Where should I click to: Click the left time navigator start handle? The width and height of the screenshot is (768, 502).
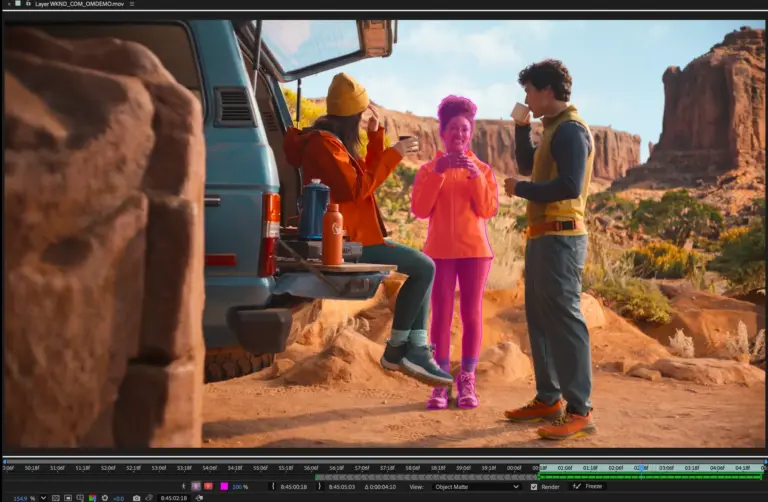(4, 461)
